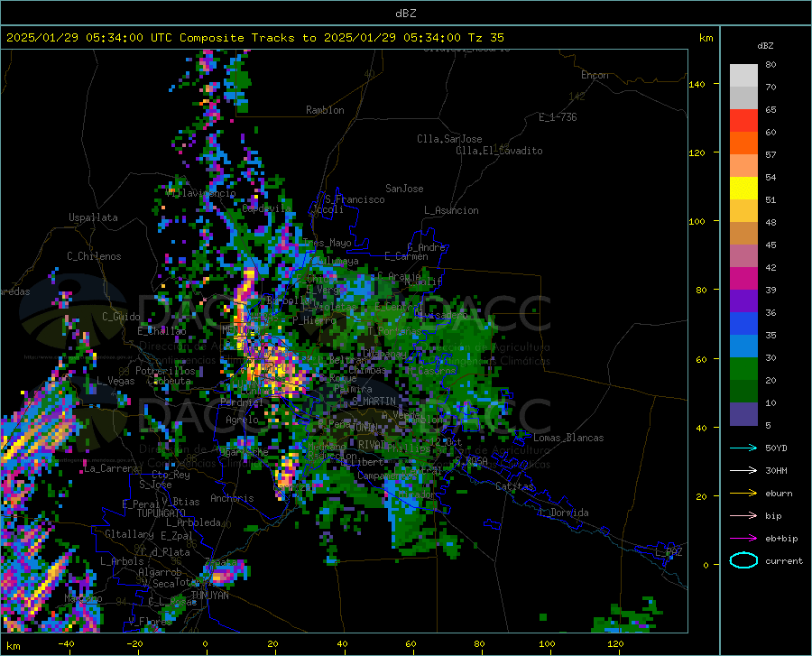
Task: Pick the light grey 70-80 dBZ swatch
Action: [x=743, y=76]
